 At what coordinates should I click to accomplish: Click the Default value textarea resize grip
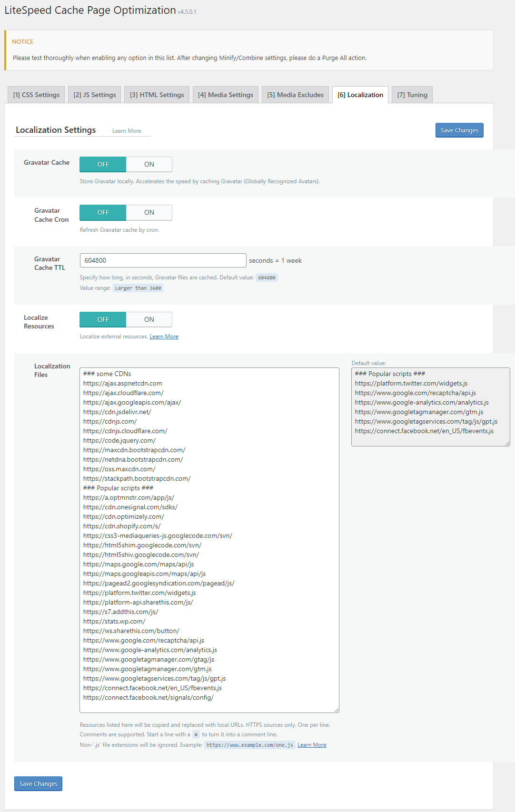click(507, 444)
